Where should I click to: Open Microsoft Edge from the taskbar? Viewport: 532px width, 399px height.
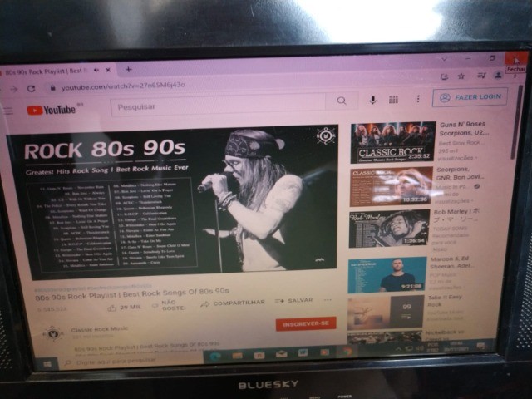[x=215, y=357]
